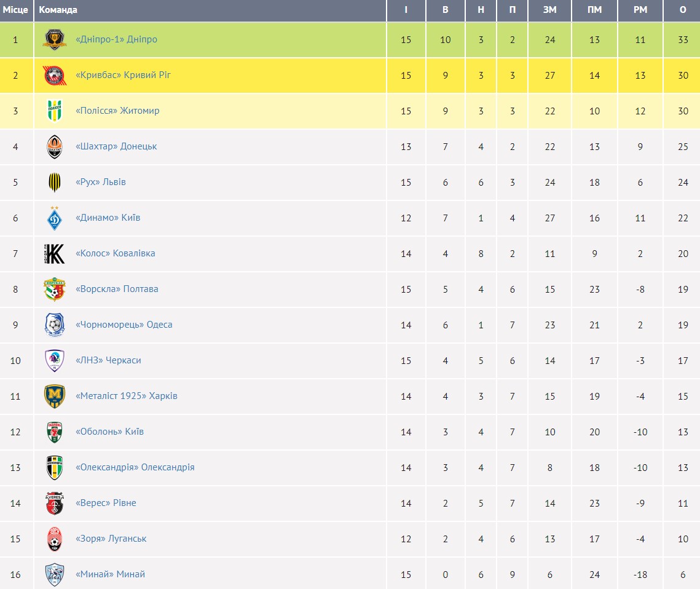700x589 pixels.
Task: Click the Kryvbas club crest
Action: click(x=54, y=76)
